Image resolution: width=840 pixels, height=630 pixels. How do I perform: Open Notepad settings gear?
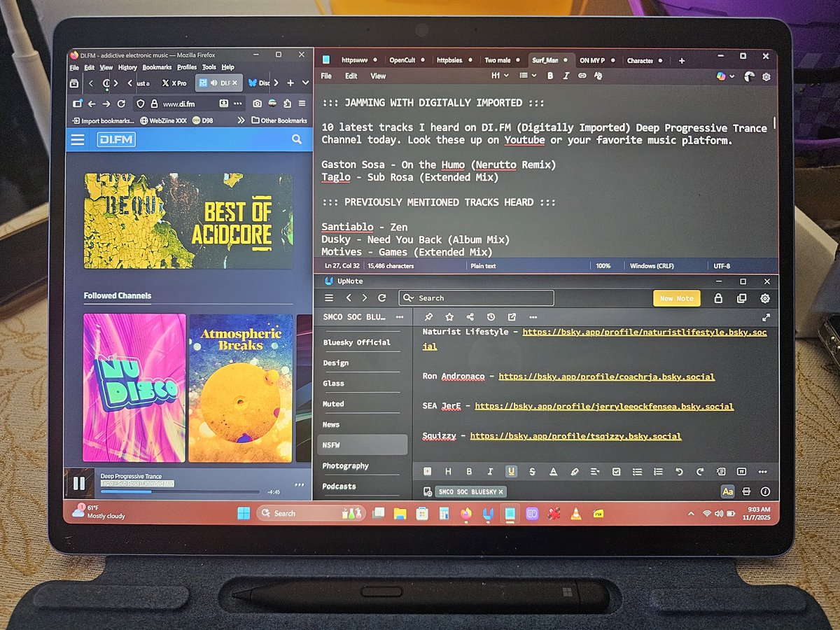coord(766,76)
